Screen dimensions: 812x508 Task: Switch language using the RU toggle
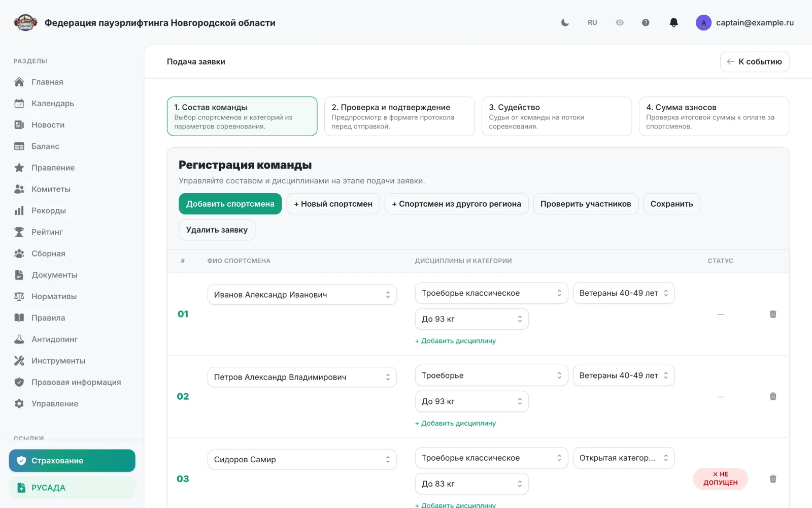coord(592,22)
